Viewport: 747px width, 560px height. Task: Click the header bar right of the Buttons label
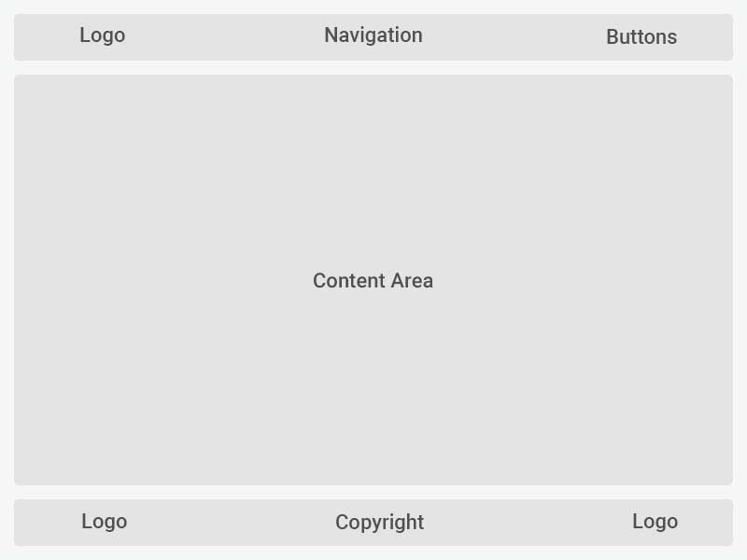click(706, 37)
